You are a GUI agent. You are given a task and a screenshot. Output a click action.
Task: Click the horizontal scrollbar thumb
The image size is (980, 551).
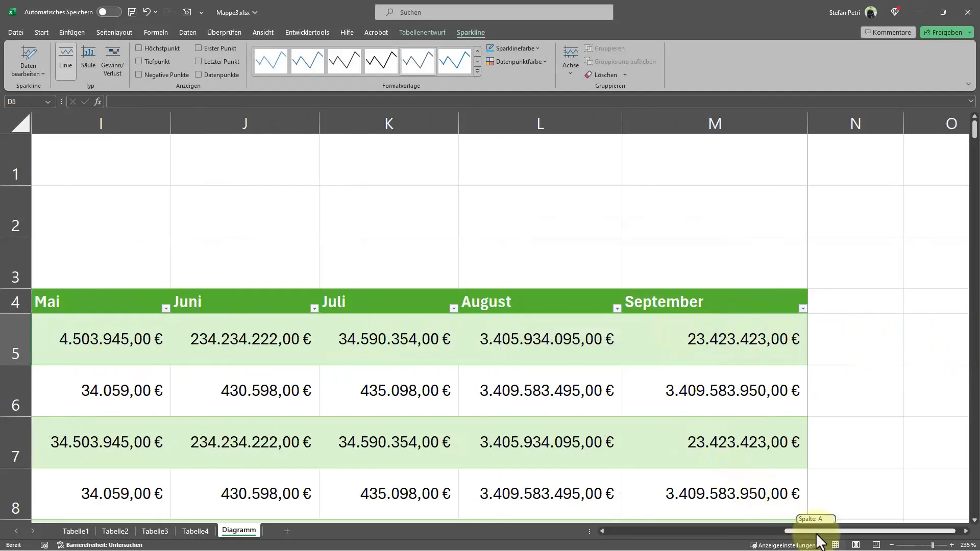coord(870,531)
